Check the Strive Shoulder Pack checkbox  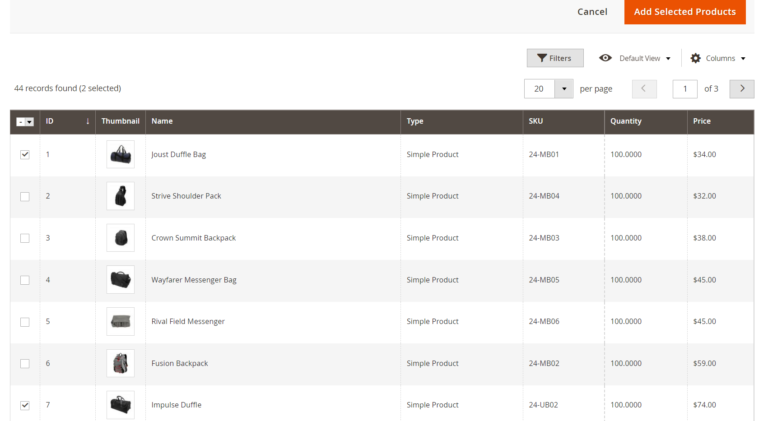pyautogui.click(x=25, y=196)
